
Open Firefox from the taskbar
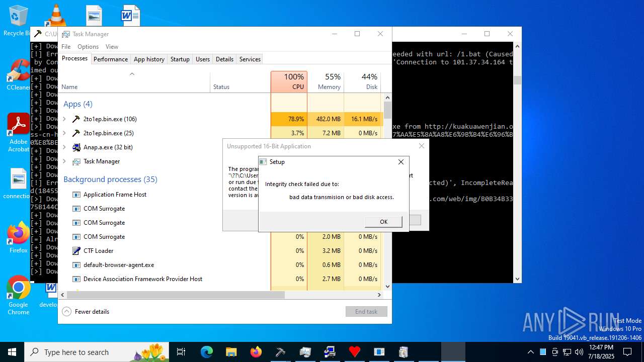(x=256, y=352)
